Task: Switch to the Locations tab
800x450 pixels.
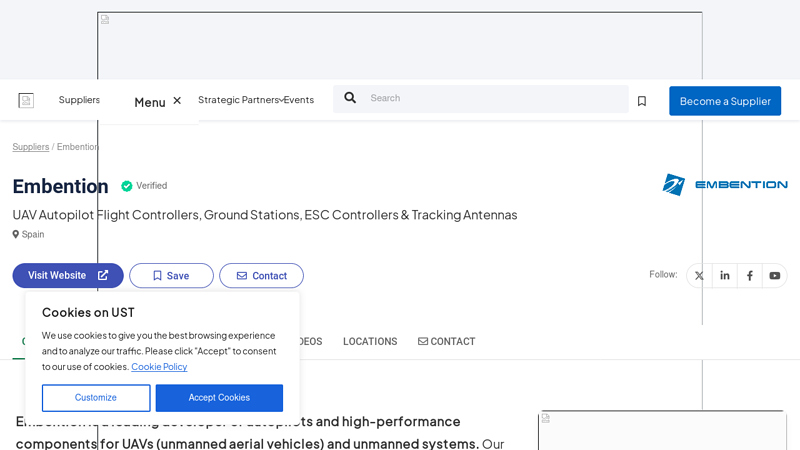Action: (370, 342)
